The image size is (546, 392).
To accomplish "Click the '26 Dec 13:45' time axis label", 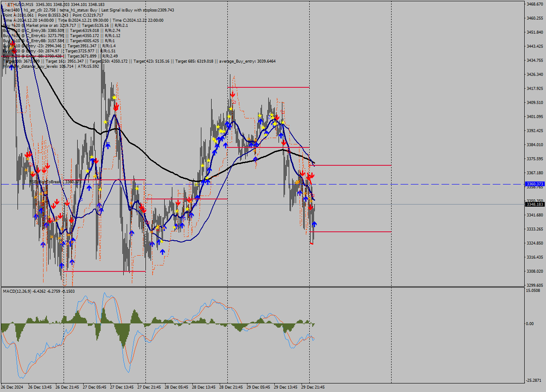I will 40,387.
